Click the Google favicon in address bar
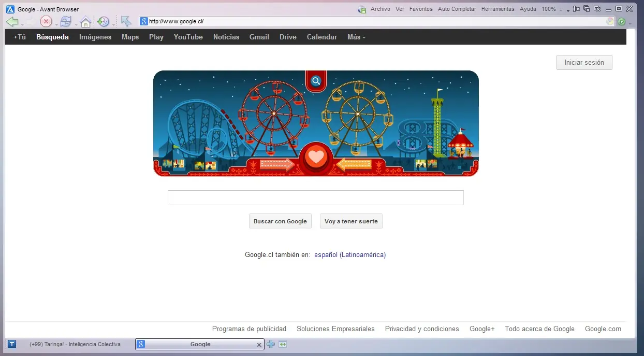 (144, 22)
